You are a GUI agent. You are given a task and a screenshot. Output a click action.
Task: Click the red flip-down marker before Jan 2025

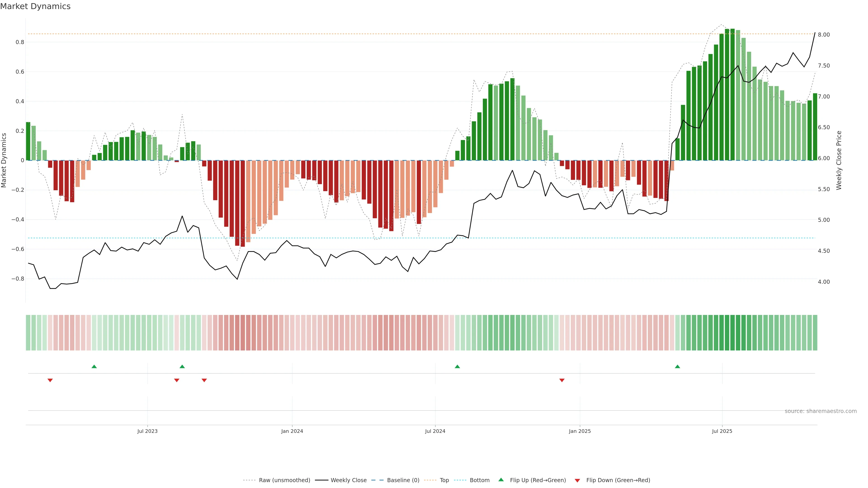pyautogui.click(x=562, y=380)
